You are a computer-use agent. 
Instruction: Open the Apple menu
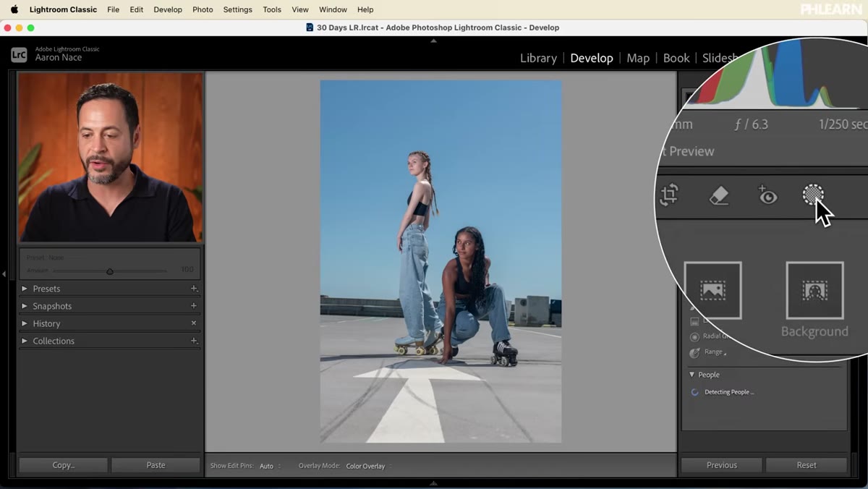coord(14,9)
